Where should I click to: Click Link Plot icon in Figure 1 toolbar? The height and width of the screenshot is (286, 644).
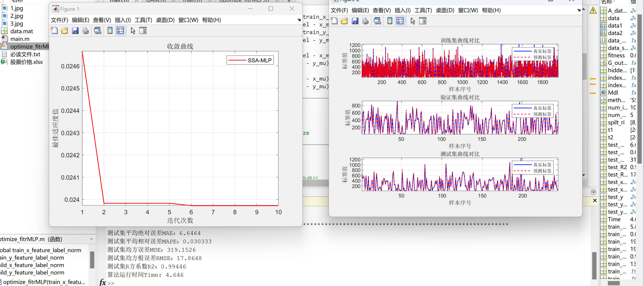click(x=97, y=31)
